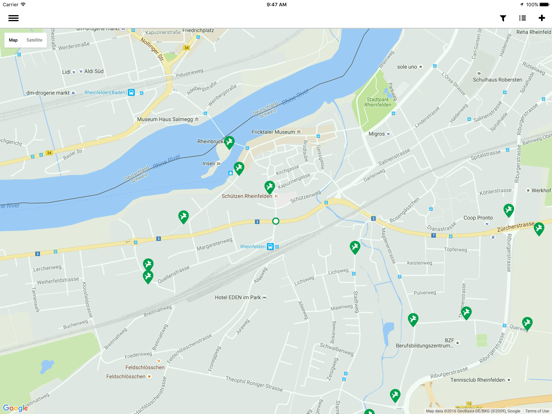Viewport: 552px width, 414px height.
Task: Switch to Satellite view tab
Action: pyautogui.click(x=34, y=40)
